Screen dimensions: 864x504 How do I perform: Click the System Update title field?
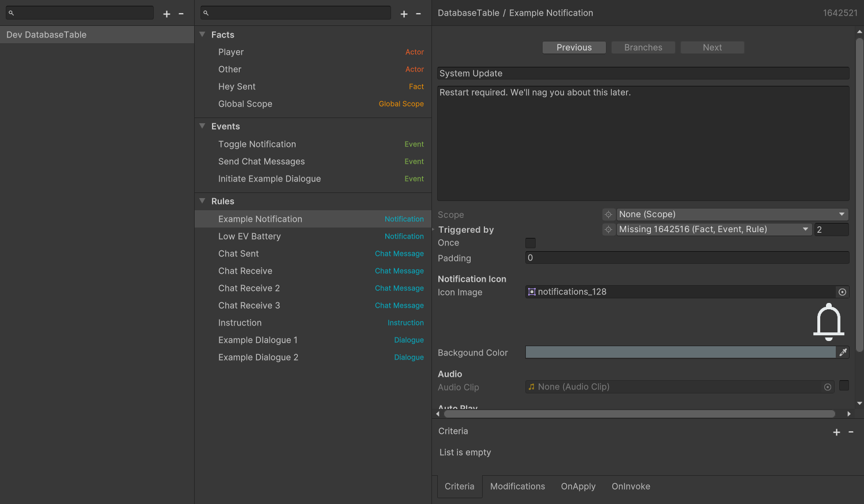tap(643, 73)
